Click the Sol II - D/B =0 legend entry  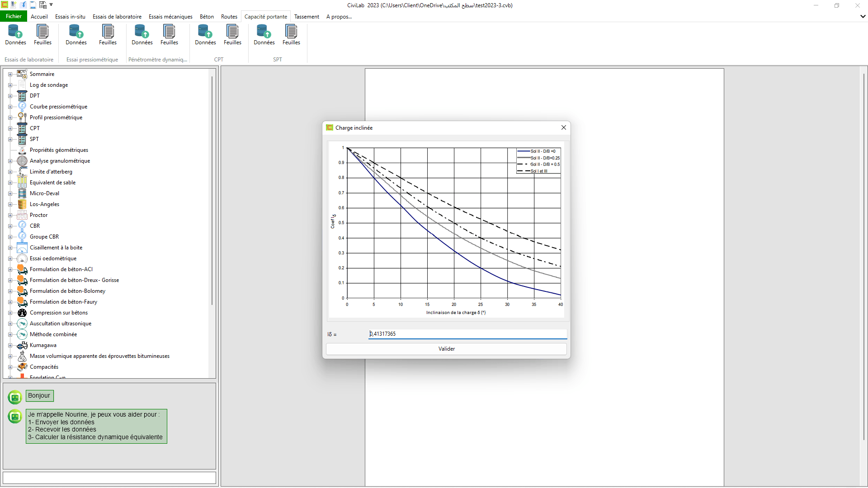tap(537, 151)
